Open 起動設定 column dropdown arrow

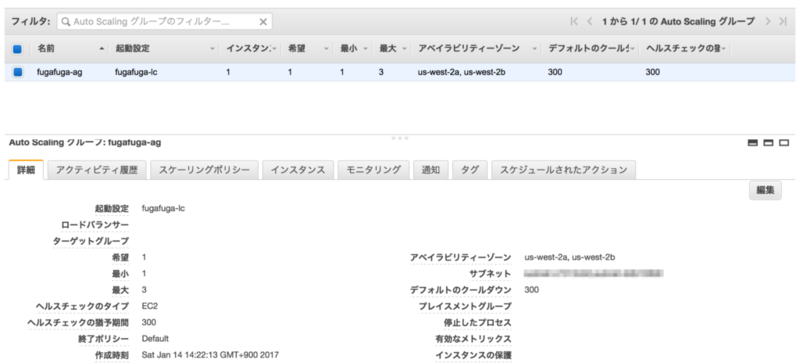click(213, 50)
